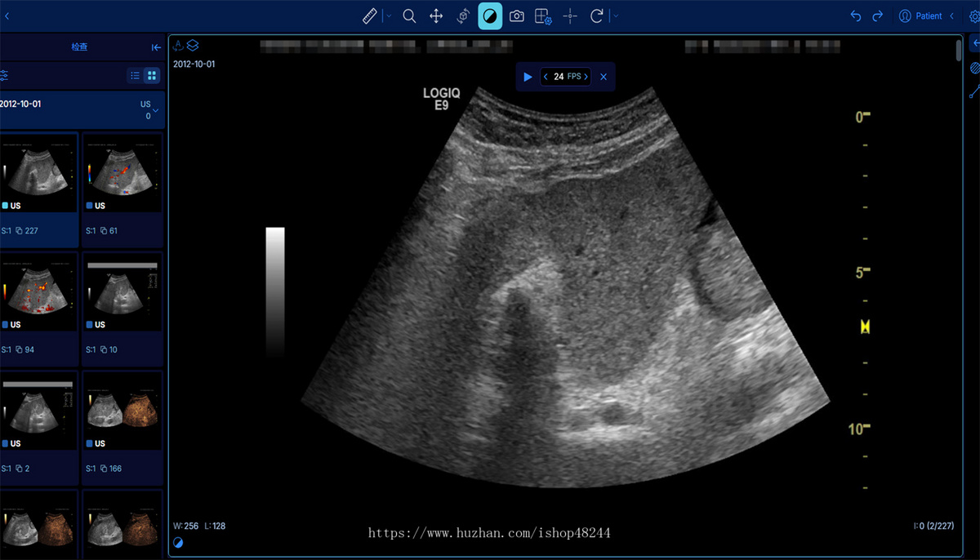
Task: Open the viewport layout settings
Action: [543, 16]
